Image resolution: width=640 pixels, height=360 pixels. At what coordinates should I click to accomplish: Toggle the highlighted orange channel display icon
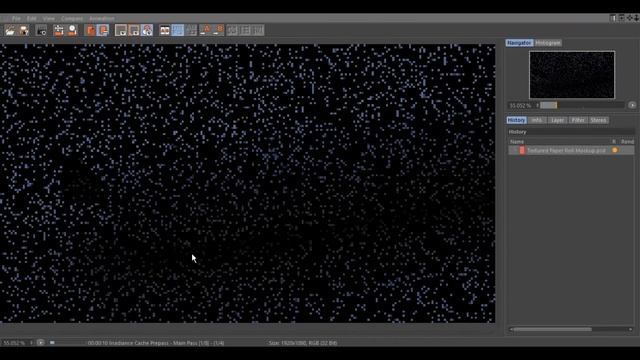click(x=103, y=30)
